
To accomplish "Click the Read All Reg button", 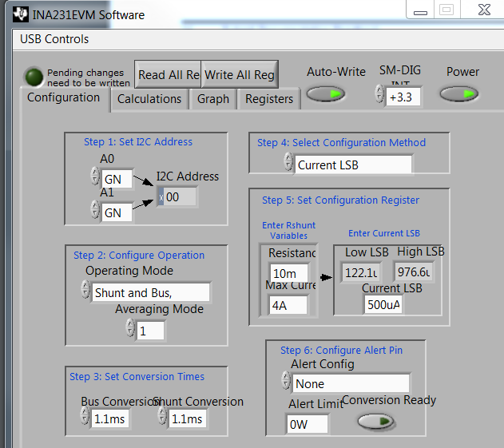I will 168,74.
